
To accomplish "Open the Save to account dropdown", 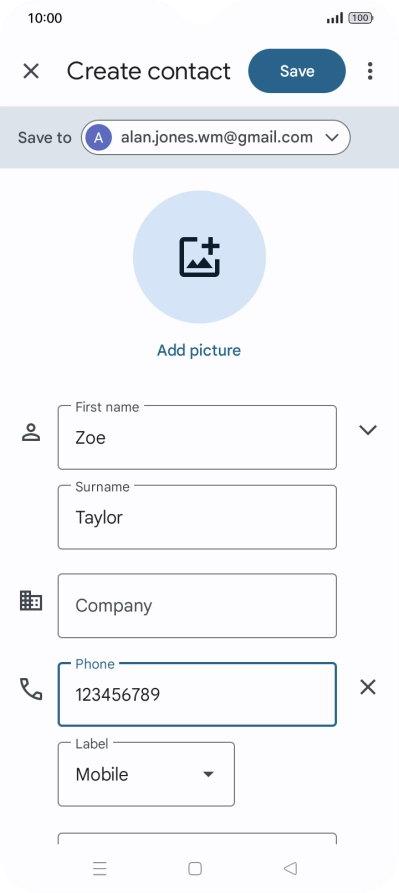I will click(x=215, y=137).
